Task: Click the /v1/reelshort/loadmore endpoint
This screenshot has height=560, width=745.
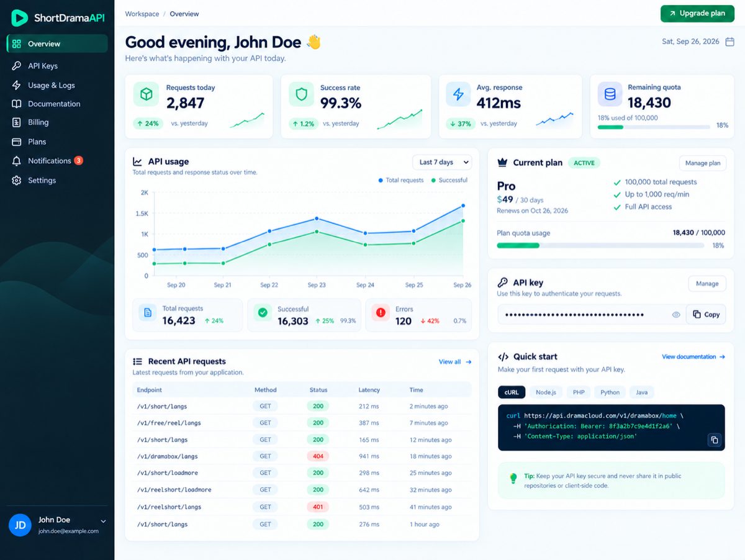Action: pos(174,490)
